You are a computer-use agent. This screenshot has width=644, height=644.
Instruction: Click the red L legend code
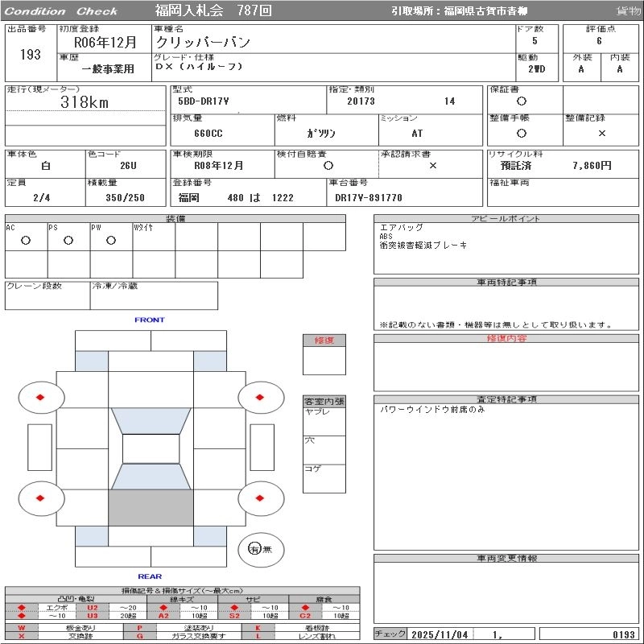point(258,636)
